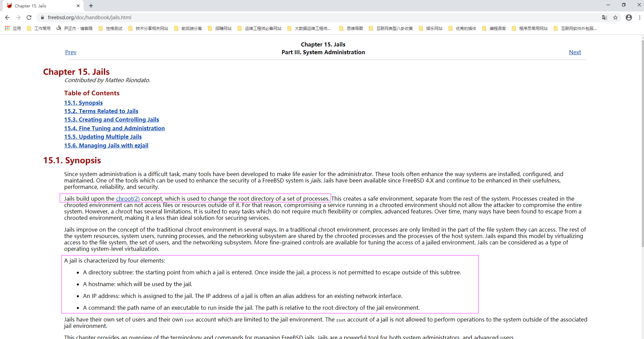Open 15.3. Creating and Controlling Jails
This screenshot has width=644, height=339.
point(112,120)
